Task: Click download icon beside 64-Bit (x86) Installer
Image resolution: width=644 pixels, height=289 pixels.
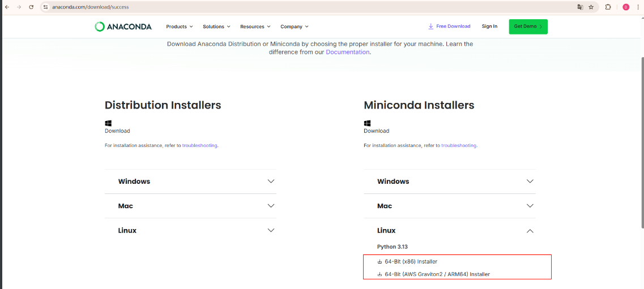Action: tap(379, 261)
